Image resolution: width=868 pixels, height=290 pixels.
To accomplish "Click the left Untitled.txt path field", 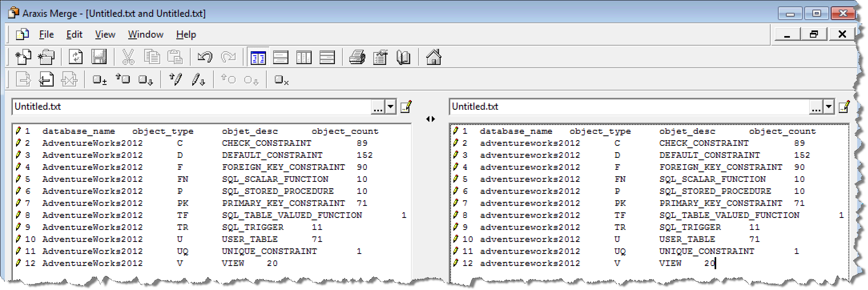I will pyautogui.click(x=191, y=107).
